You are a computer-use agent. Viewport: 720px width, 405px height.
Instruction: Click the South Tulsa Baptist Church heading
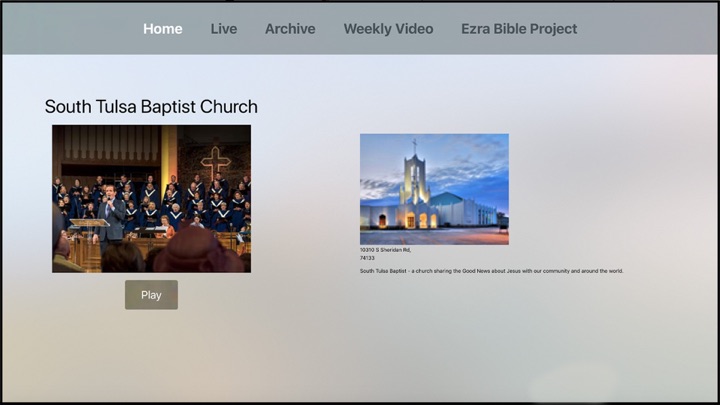[151, 107]
